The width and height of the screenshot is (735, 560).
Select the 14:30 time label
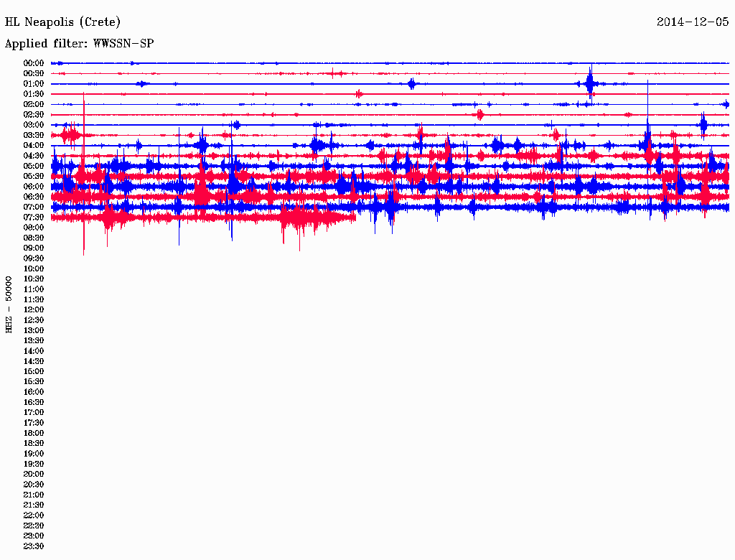coord(34,361)
